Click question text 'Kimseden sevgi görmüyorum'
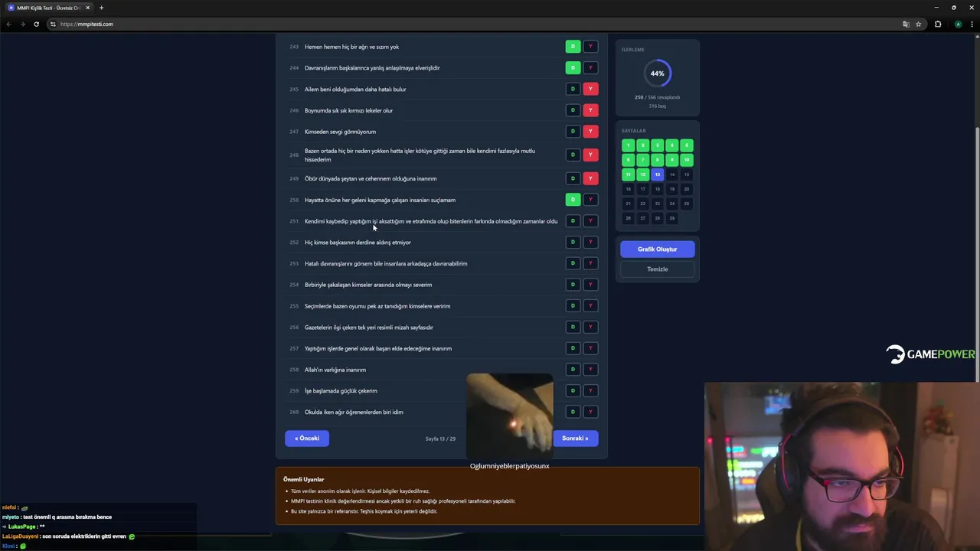This screenshot has height=551, width=980. 340,132
